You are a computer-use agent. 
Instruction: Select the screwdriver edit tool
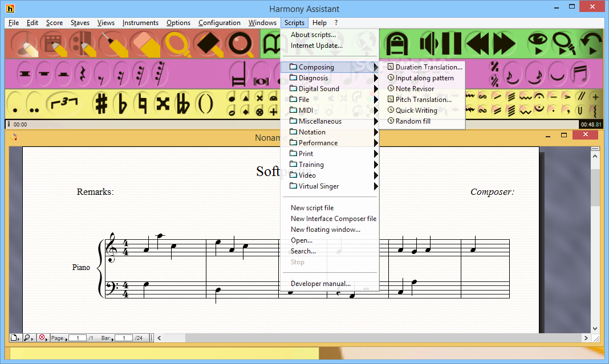(x=113, y=43)
